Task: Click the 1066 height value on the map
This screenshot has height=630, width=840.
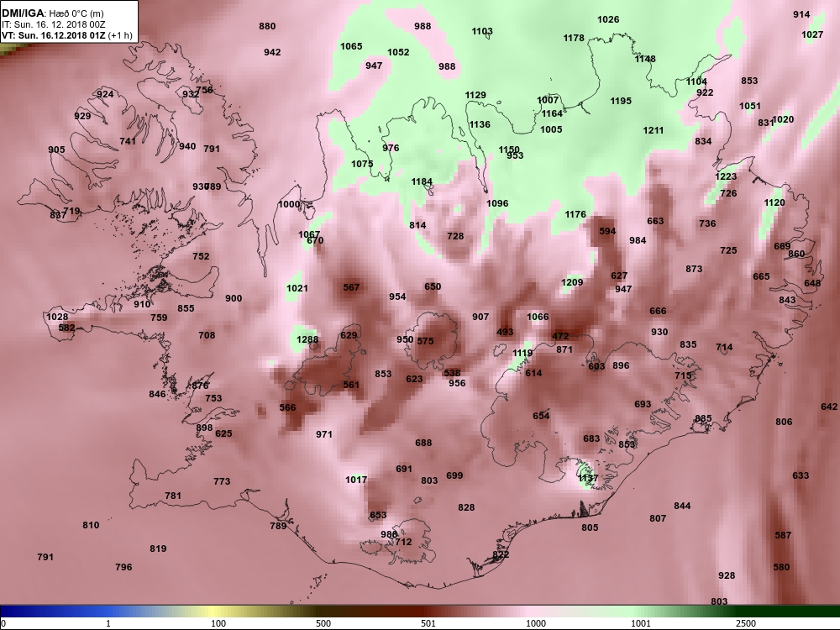Action: (x=538, y=317)
